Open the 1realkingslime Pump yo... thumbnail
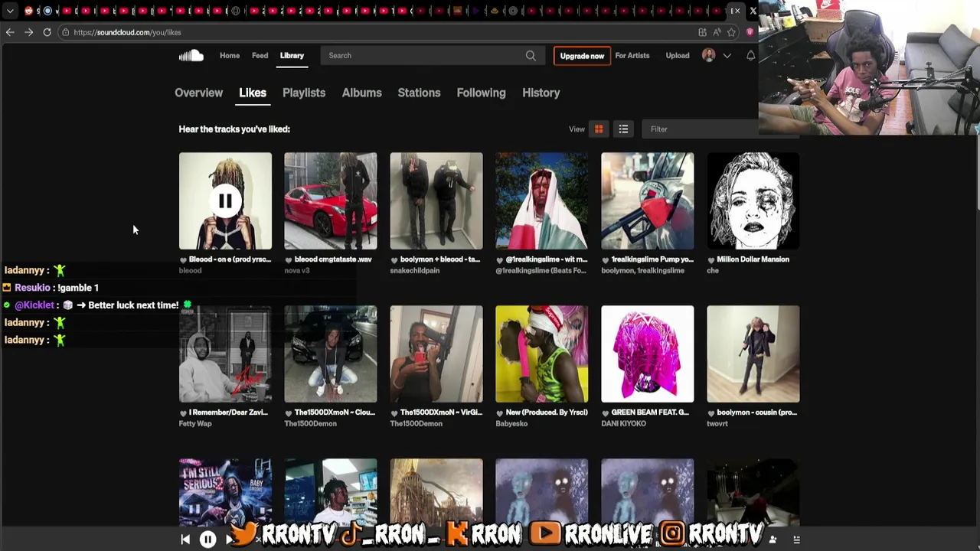The height and width of the screenshot is (551, 980). [x=648, y=201]
